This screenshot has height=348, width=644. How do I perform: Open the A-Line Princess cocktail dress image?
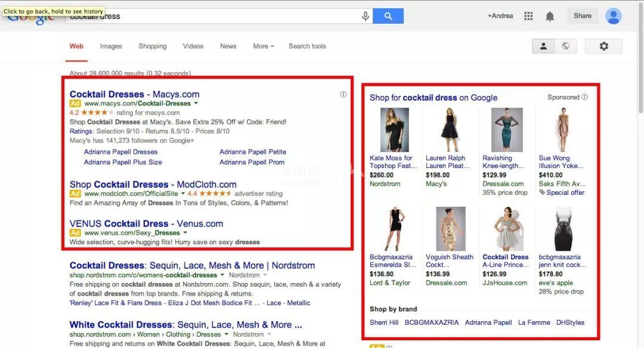pyautogui.click(x=507, y=229)
